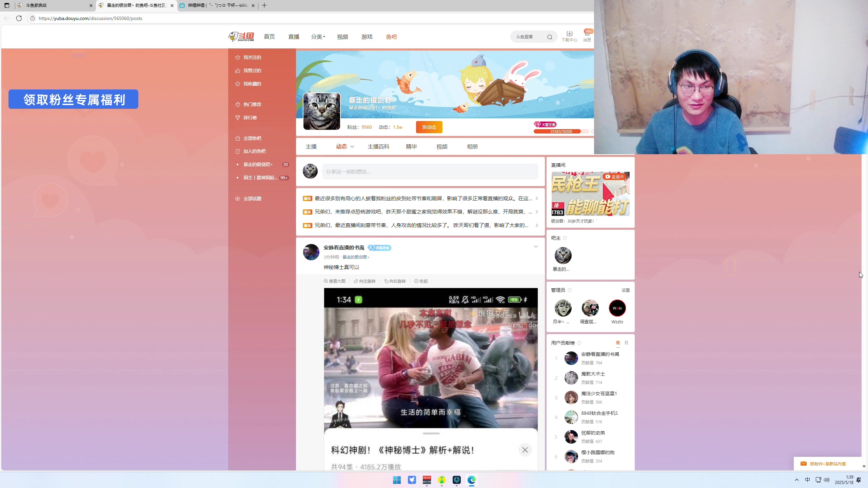Open first pinned post chevron 最近很多别有用心
Image resolution: width=868 pixels, height=488 pixels.
(x=537, y=198)
